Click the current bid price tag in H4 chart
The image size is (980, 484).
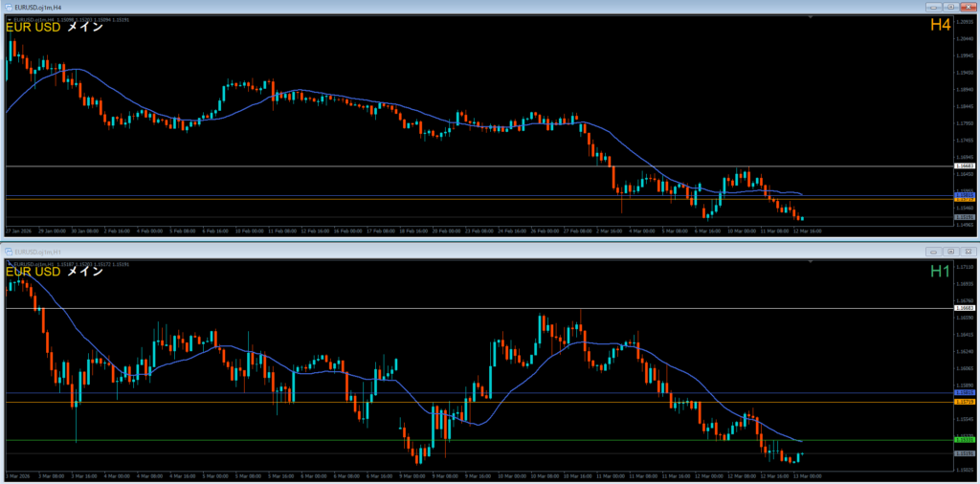965,218
